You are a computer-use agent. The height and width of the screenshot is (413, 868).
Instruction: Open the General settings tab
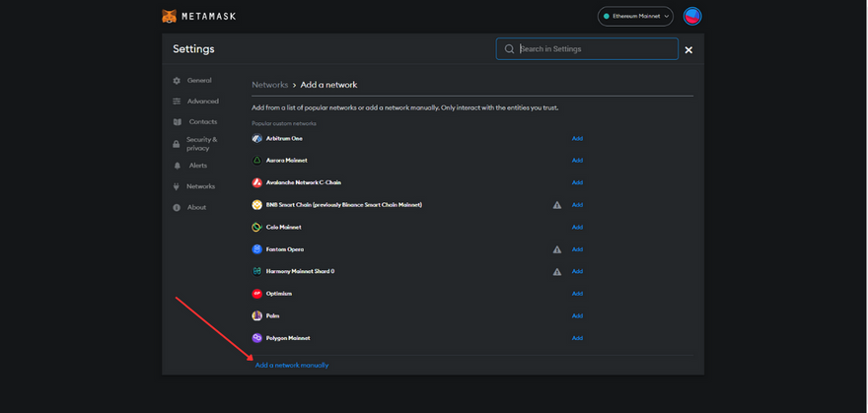199,81
